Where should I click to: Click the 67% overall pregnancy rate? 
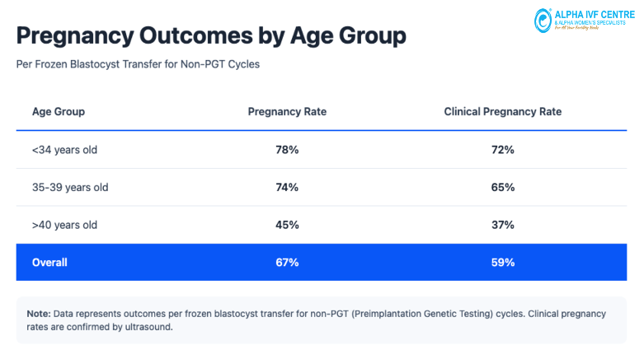(287, 263)
